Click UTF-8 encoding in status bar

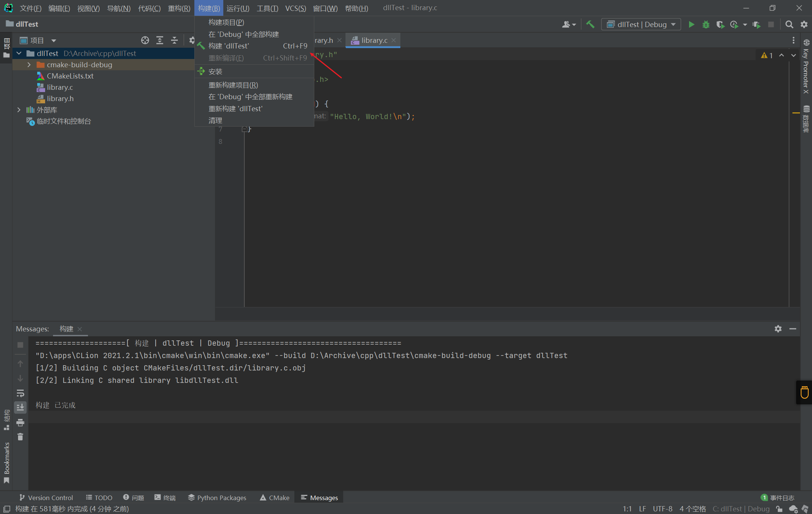coord(662,509)
